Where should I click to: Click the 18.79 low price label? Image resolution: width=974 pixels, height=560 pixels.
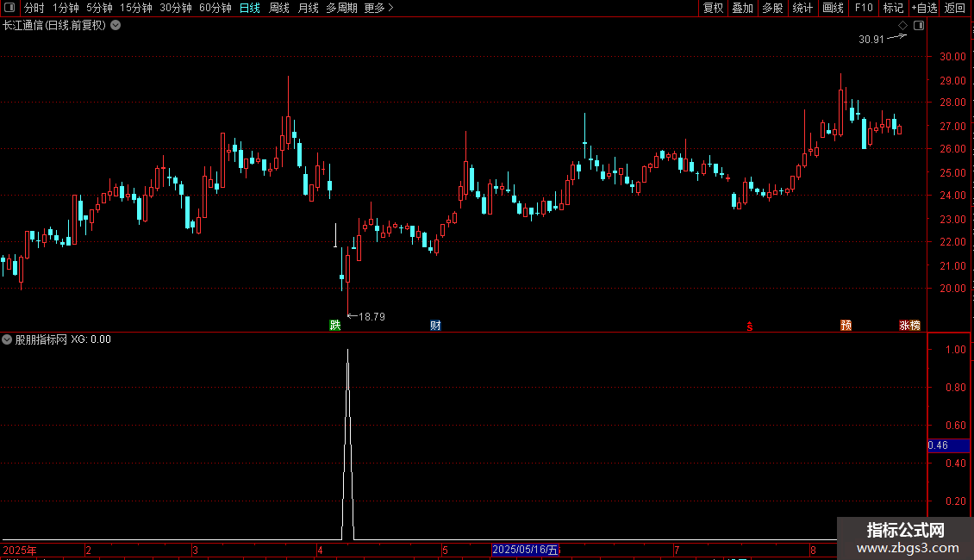[371, 317]
